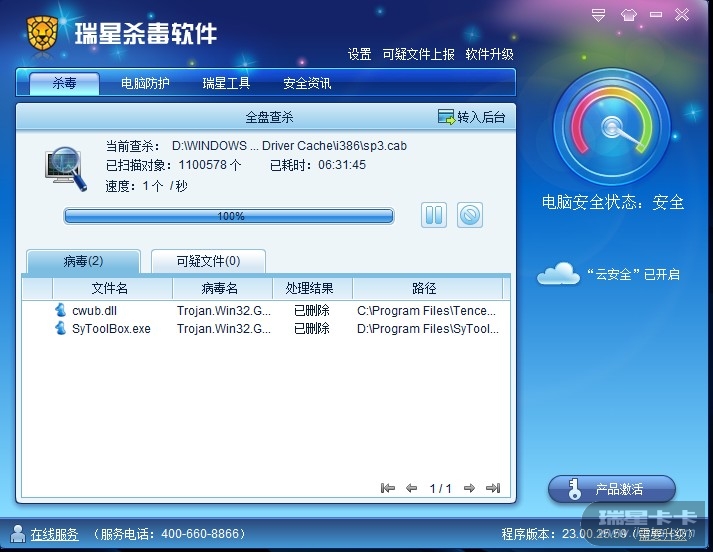This screenshot has height=552, width=713.
Task: Click the scan progress bar at 100%
Action: [x=229, y=216]
